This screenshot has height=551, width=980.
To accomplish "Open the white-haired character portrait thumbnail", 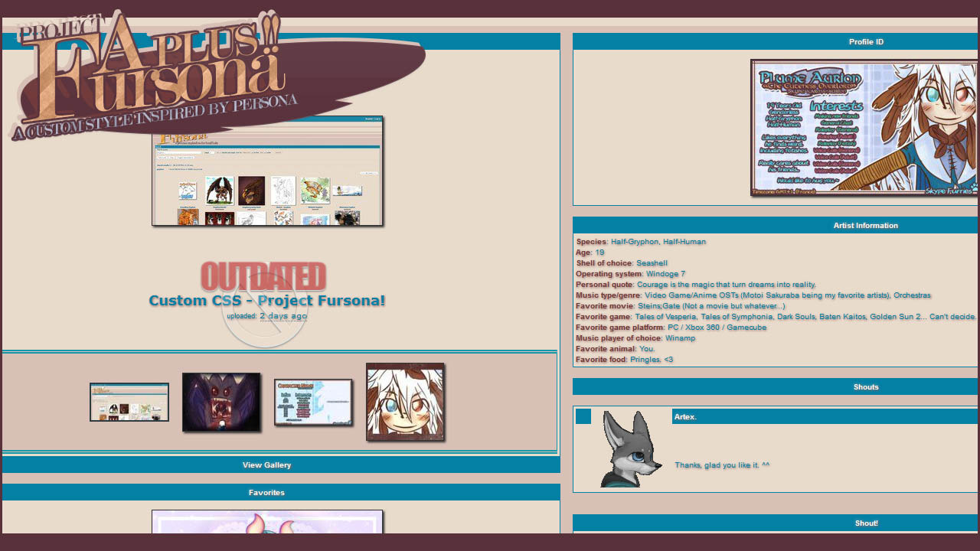I will coord(405,402).
